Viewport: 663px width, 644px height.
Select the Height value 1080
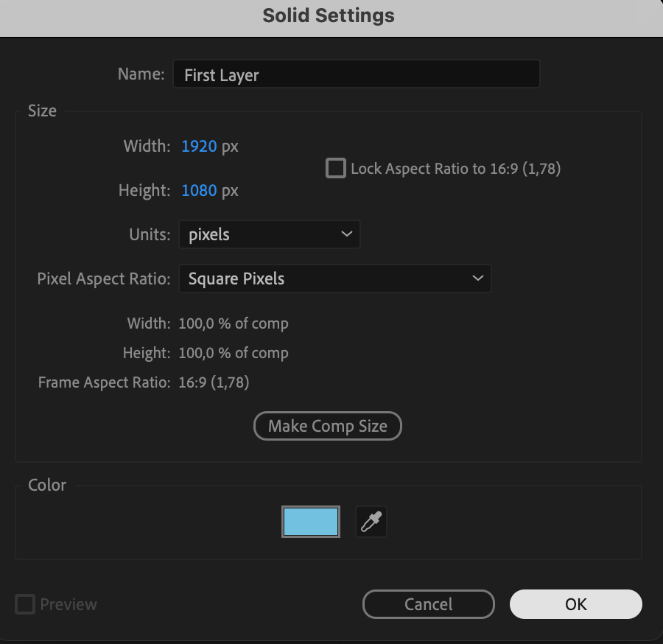(199, 190)
